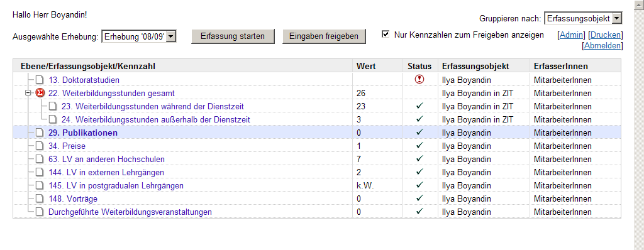Image resolution: width=644 pixels, height=250 pixels.
Task: Click the document icon next to 13. Doktoratstudien
Action: tap(40, 80)
